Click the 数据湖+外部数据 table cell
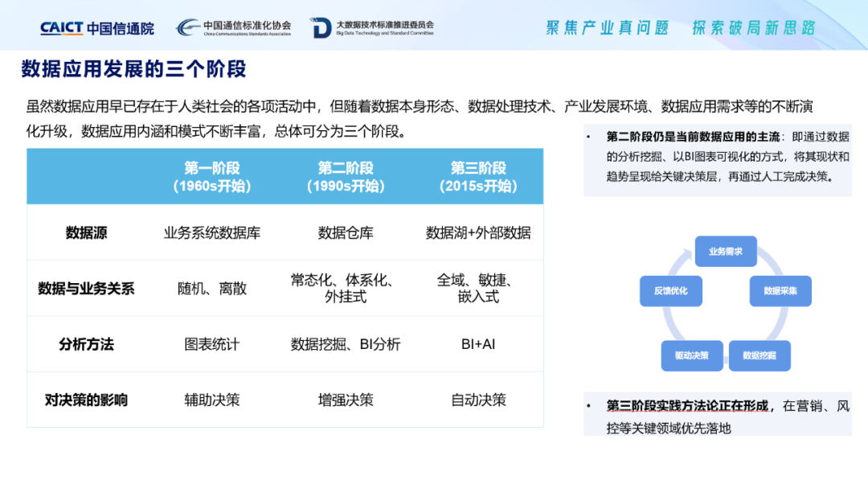 [478, 233]
